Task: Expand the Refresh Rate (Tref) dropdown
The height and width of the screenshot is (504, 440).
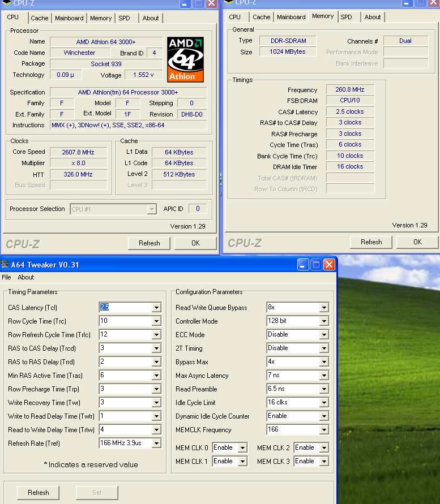Action: click(156, 443)
